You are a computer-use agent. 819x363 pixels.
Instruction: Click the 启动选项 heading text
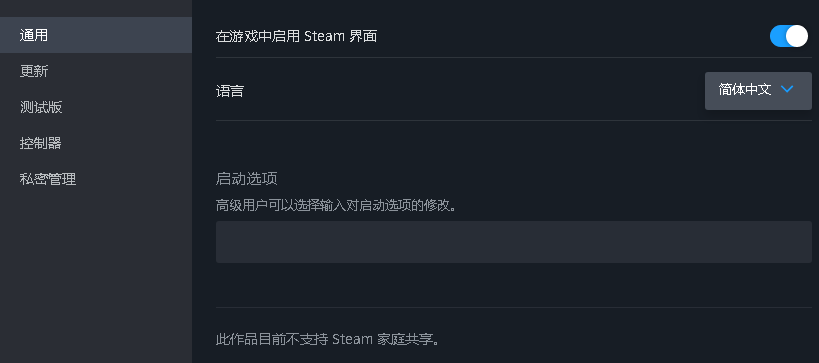tap(246, 179)
